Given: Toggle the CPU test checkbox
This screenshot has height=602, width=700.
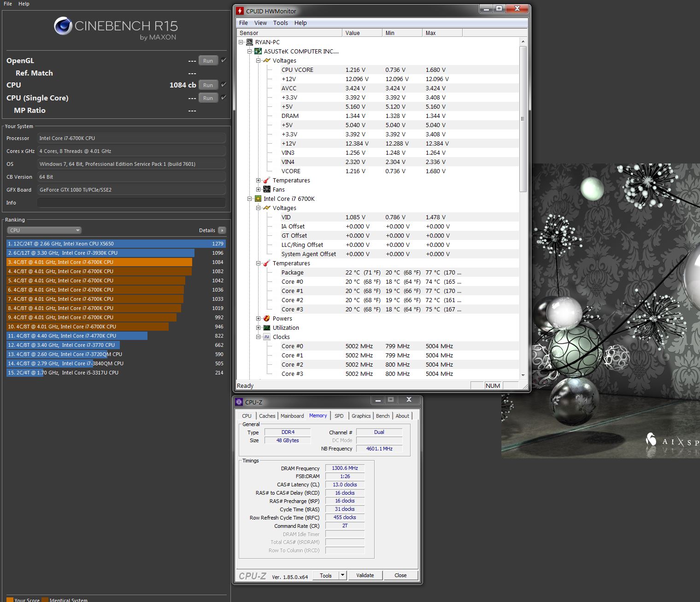Looking at the screenshot, I should point(224,85).
